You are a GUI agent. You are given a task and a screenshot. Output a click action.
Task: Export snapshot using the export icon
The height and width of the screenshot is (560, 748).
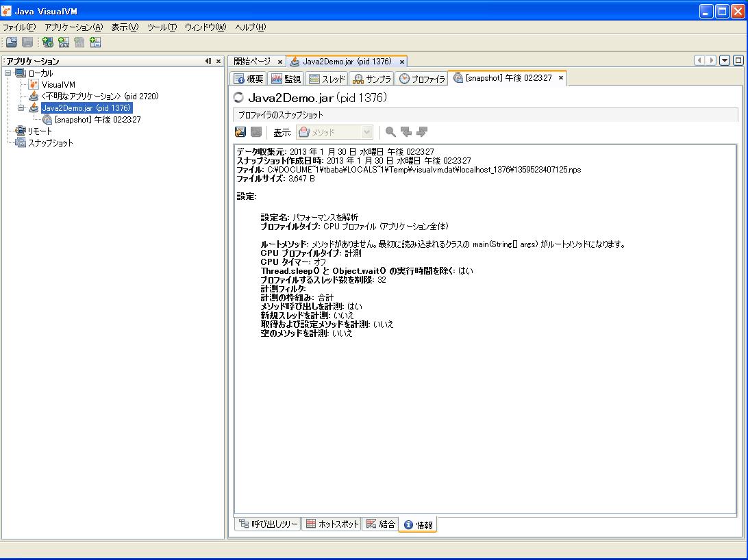240,132
